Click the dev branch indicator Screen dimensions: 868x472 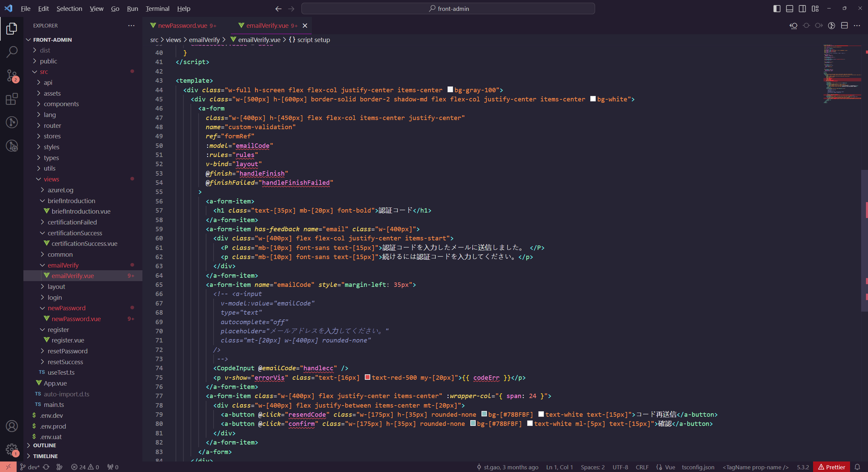pos(30,467)
